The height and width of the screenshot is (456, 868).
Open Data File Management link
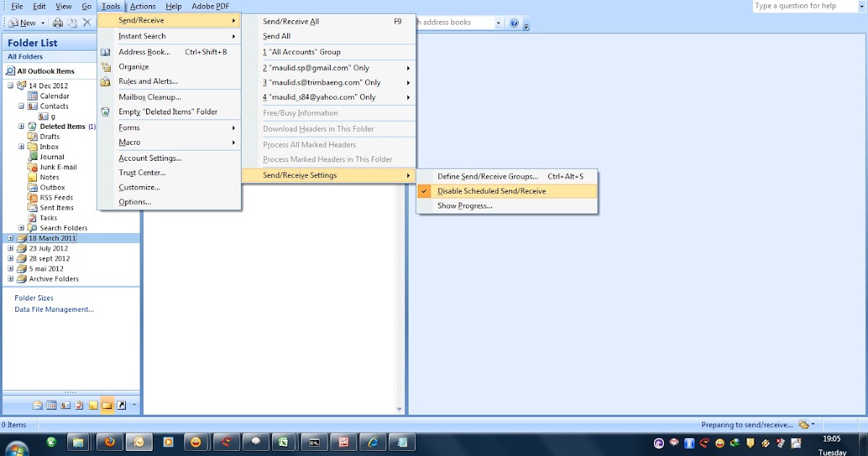[54, 310]
